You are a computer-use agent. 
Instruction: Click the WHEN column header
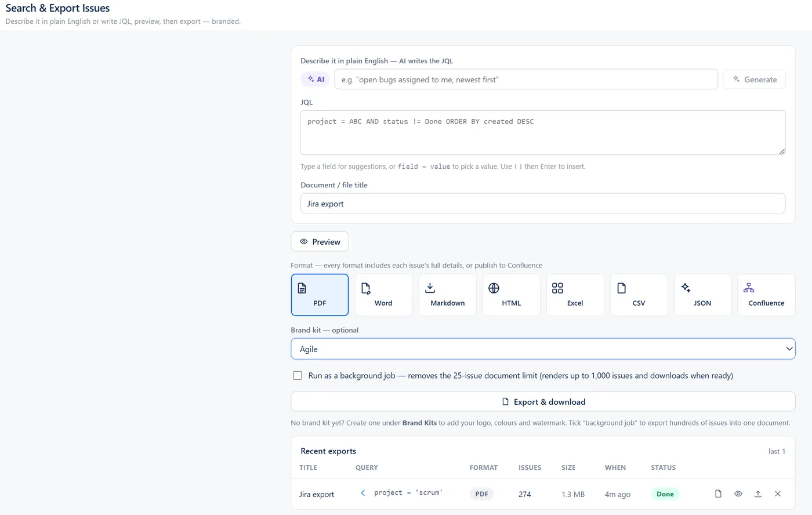615,467
